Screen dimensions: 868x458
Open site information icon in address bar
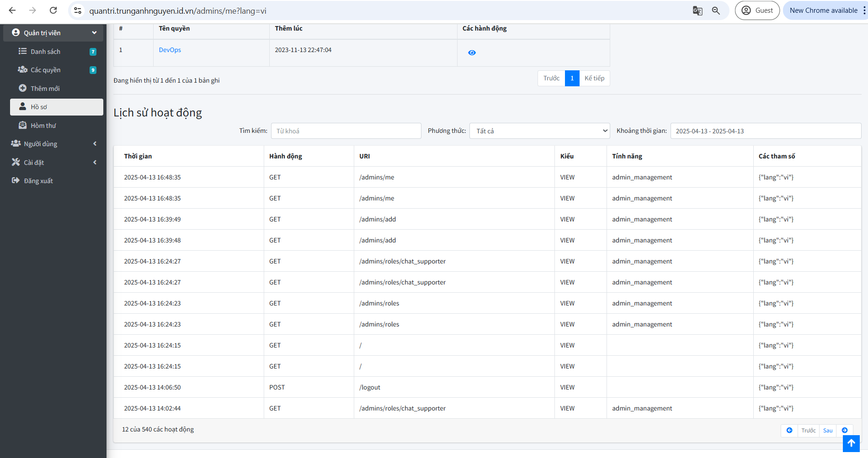(78, 11)
